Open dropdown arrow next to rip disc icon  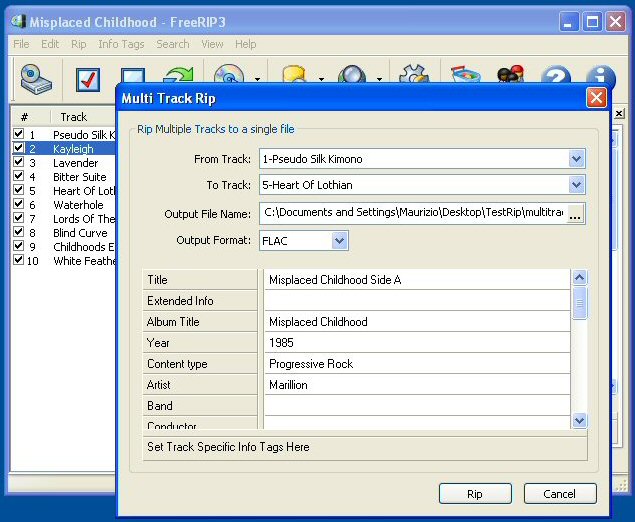pos(258,79)
